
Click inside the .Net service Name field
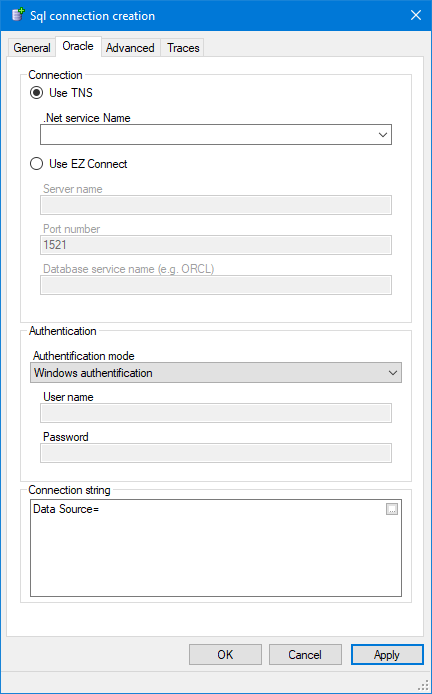(x=207, y=135)
